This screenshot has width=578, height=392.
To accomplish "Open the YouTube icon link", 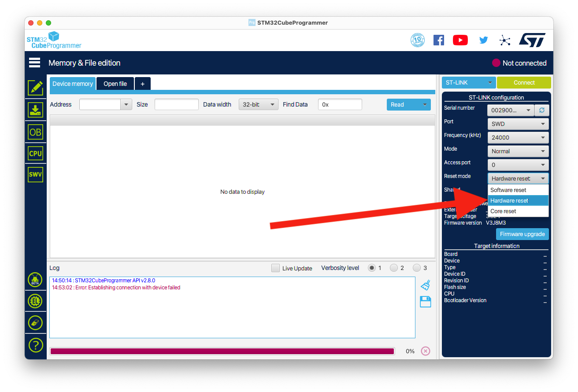I will pyautogui.click(x=460, y=41).
